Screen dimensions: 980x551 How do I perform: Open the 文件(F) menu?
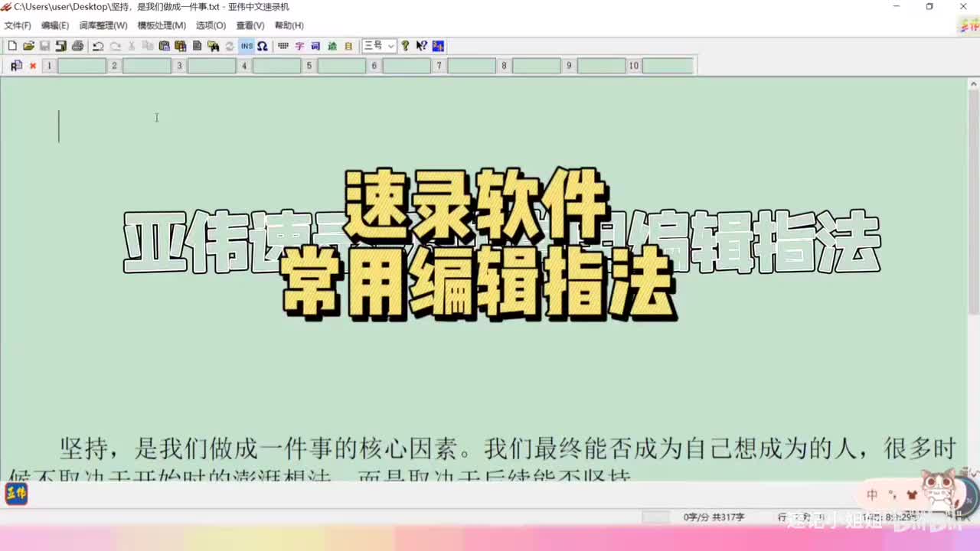pyautogui.click(x=18, y=25)
